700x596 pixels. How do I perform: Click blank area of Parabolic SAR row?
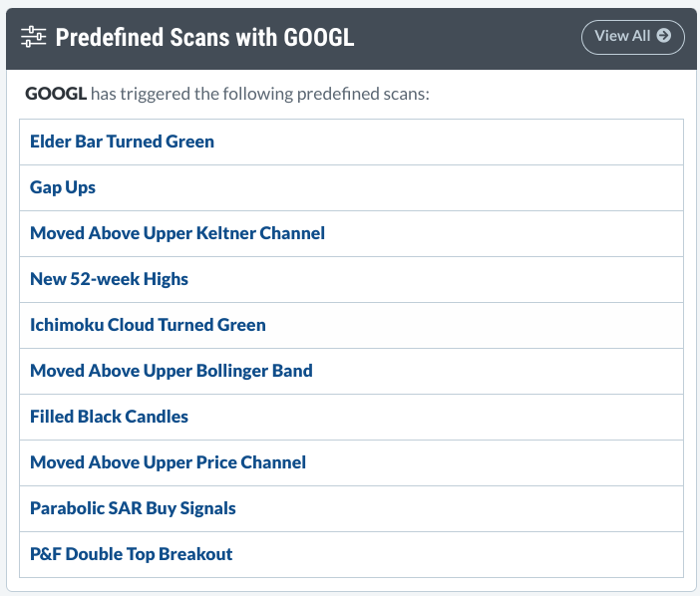(460, 509)
